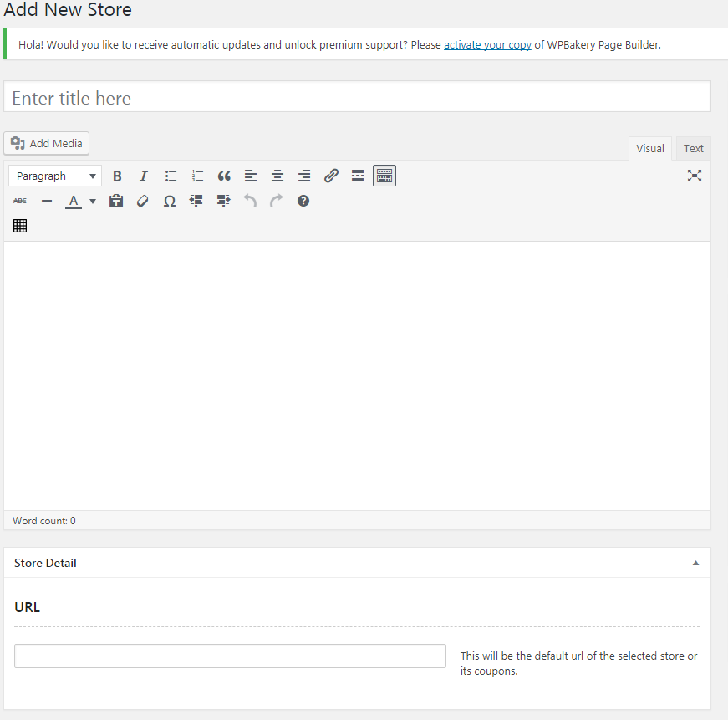This screenshot has width=728, height=720.
Task: Toggle the toolbar toggle (kitchen sink) button
Action: (384, 176)
